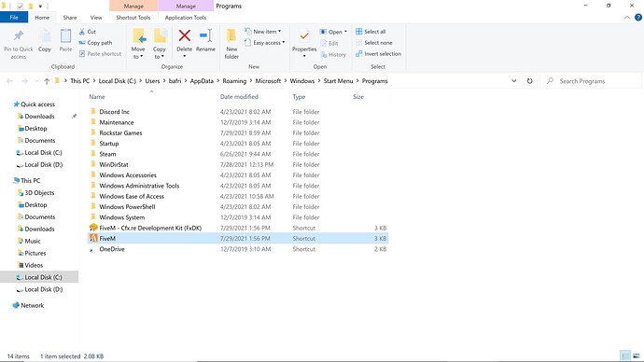Viewport: 644px width, 362px height.
Task: Click the Rename icon in Organize group
Action: (205, 36)
